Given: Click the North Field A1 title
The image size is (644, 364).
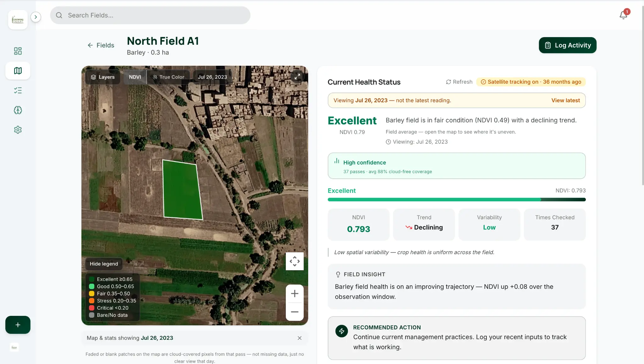Looking at the screenshot, I should 163,41.
